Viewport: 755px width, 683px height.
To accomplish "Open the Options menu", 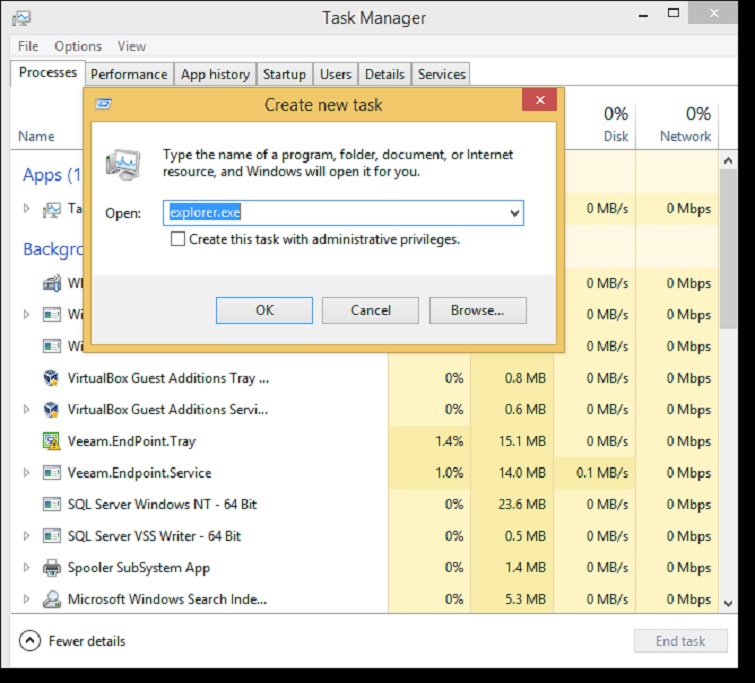I will (78, 46).
